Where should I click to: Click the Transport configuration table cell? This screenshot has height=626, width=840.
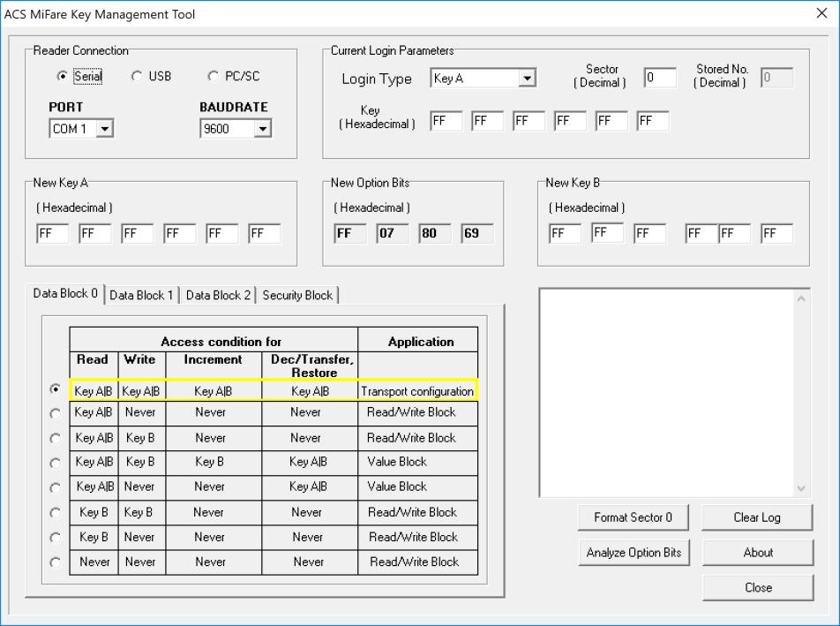click(417, 391)
